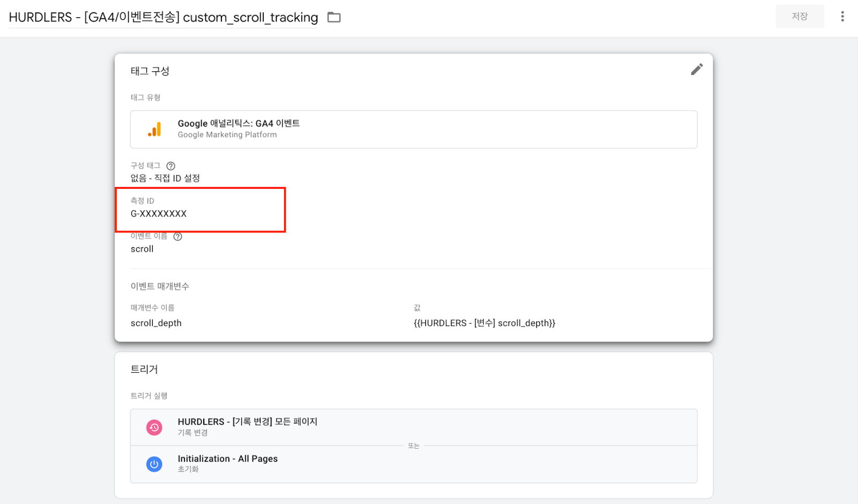Click the 저장 save button
Image resolution: width=858 pixels, height=504 pixels.
pyautogui.click(x=800, y=17)
